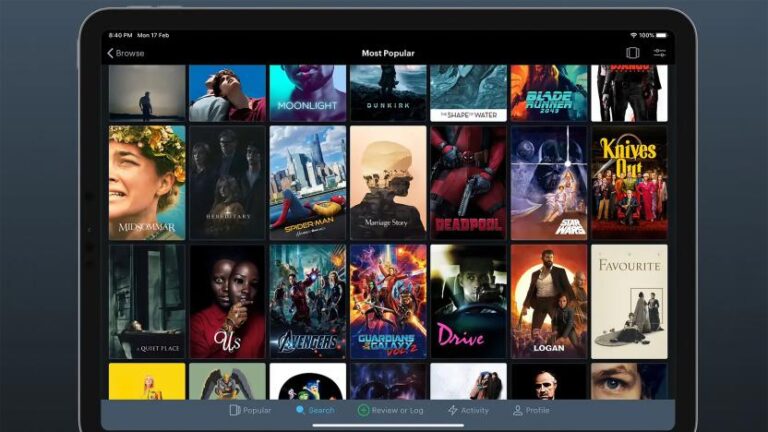Open the Us poster
The image size is (768, 432).
[227, 302]
